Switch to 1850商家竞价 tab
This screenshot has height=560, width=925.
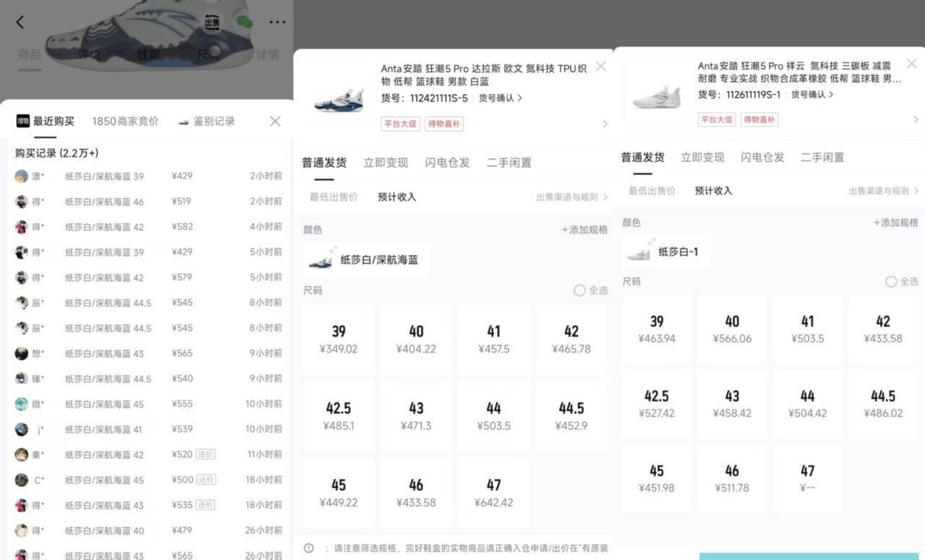coord(125,121)
